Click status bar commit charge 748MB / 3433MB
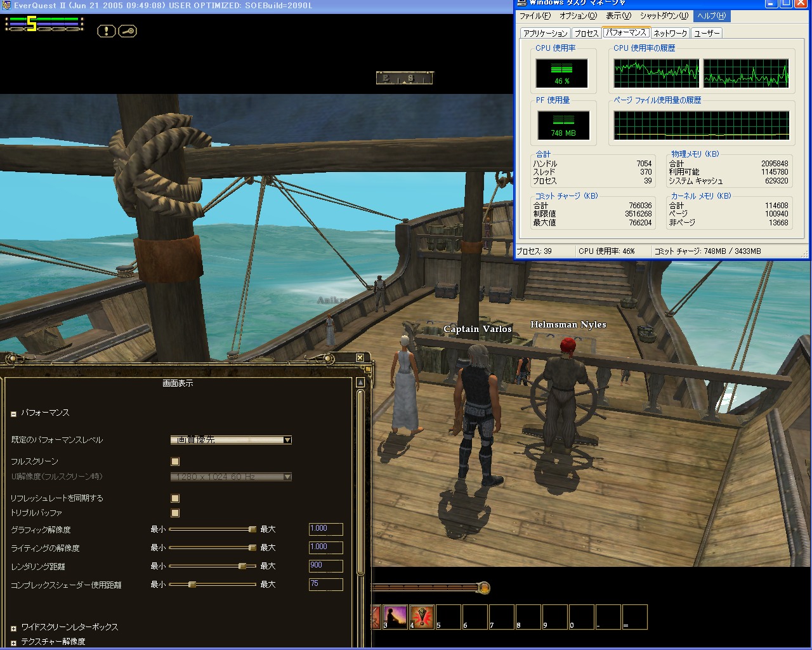Viewport: 812px width, 650px height. tap(707, 251)
